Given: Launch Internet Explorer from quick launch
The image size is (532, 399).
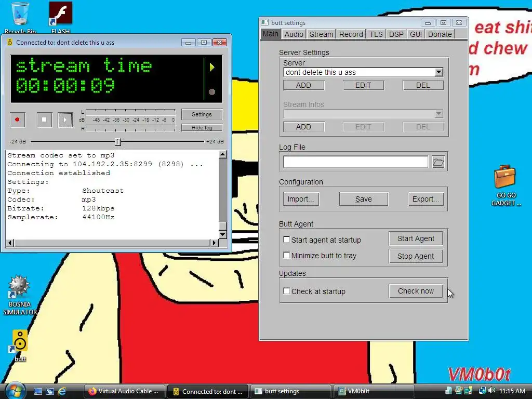Looking at the screenshot, I should click(x=62, y=391).
